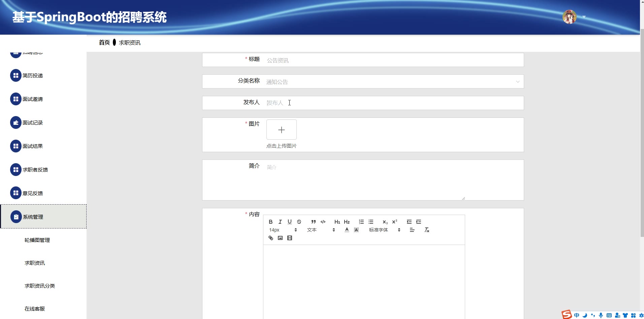
Task: Start Sogou voice input microphone
Action: [601, 315]
